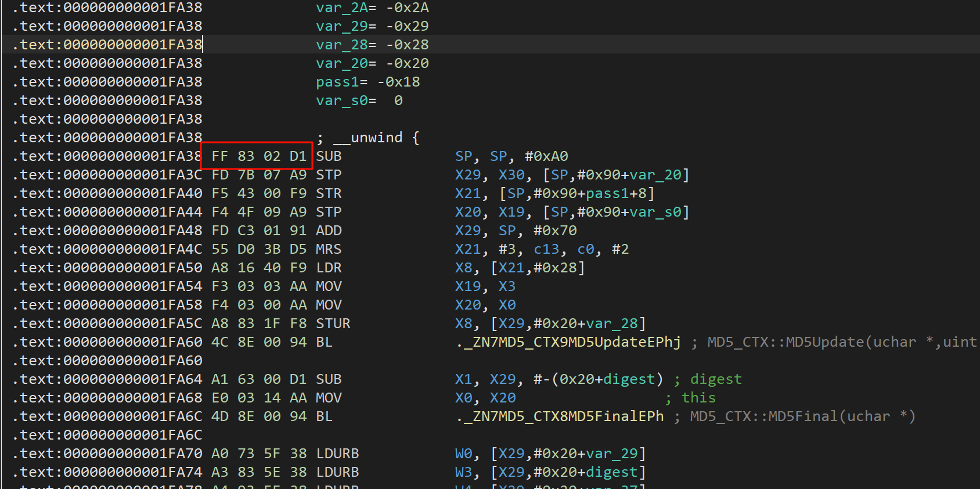This screenshot has height=489, width=980.
Task: Jump to the MD5Final function reference
Action: 559,416
